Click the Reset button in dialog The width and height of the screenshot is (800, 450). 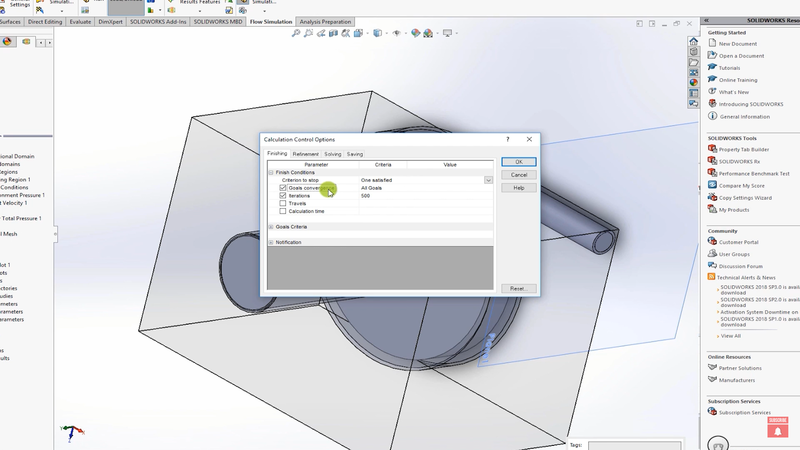tap(518, 288)
